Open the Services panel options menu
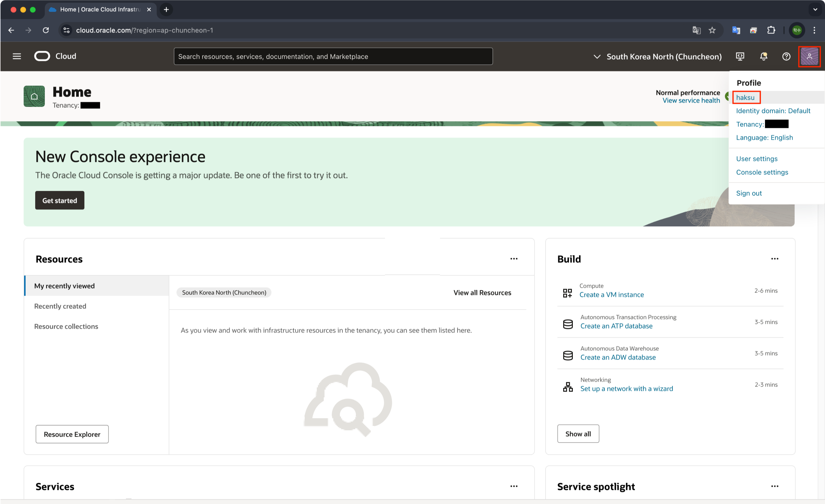This screenshot has width=825, height=504. [x=514, y=486]
